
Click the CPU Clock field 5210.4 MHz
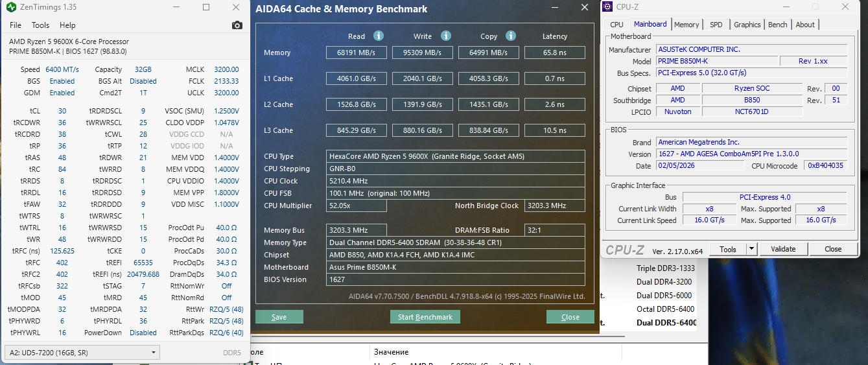coord(456,181)
